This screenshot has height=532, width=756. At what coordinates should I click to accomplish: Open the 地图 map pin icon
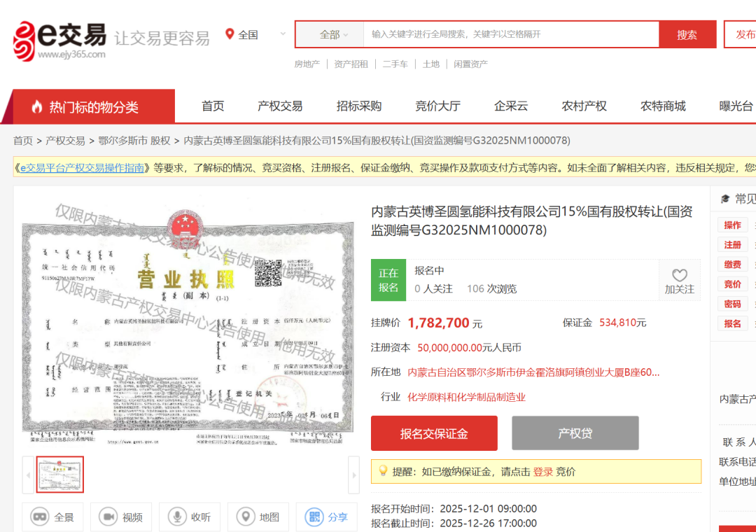coord(245,517)
